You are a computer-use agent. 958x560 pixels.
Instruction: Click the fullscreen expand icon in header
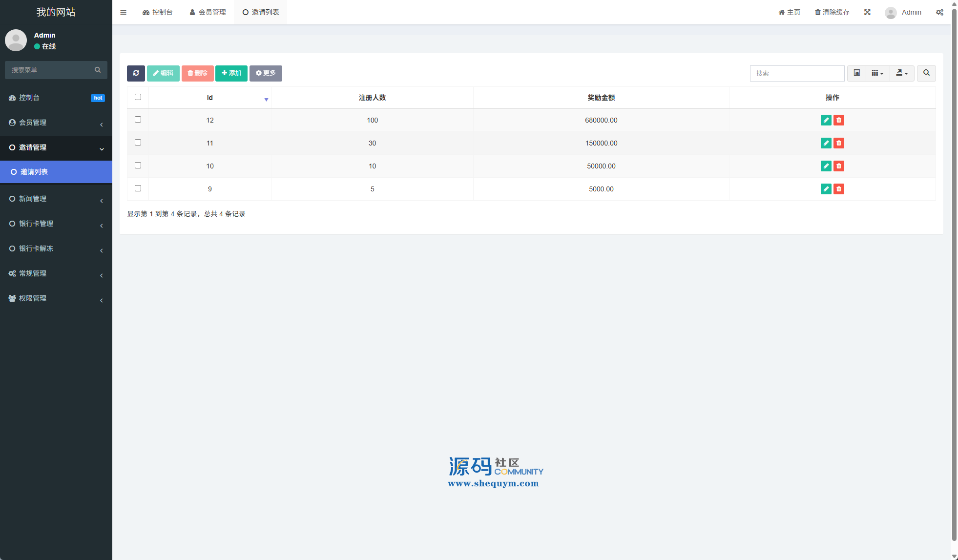point(867,12)
